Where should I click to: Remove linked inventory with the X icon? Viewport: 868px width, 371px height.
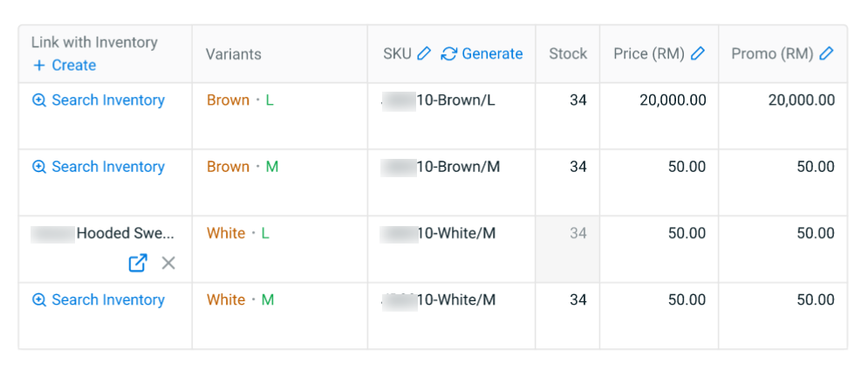pyautogui.click(x=168, y=263)
